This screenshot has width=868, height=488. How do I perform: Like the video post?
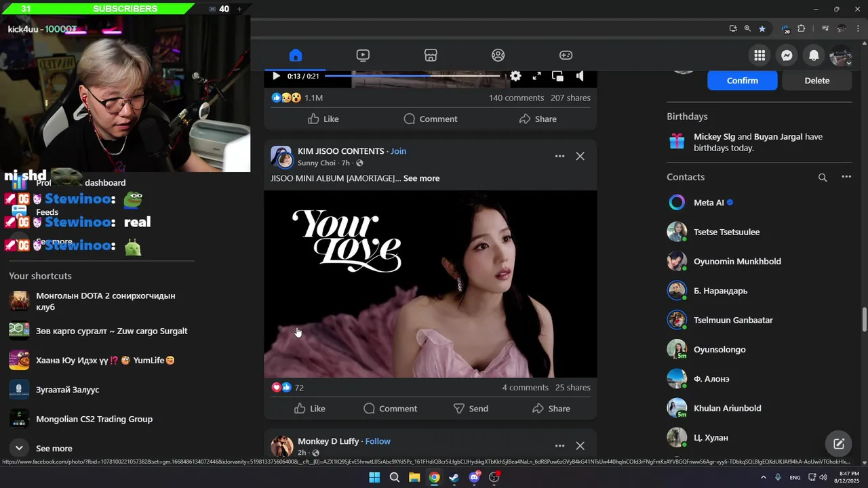click(x=323, y=119)
